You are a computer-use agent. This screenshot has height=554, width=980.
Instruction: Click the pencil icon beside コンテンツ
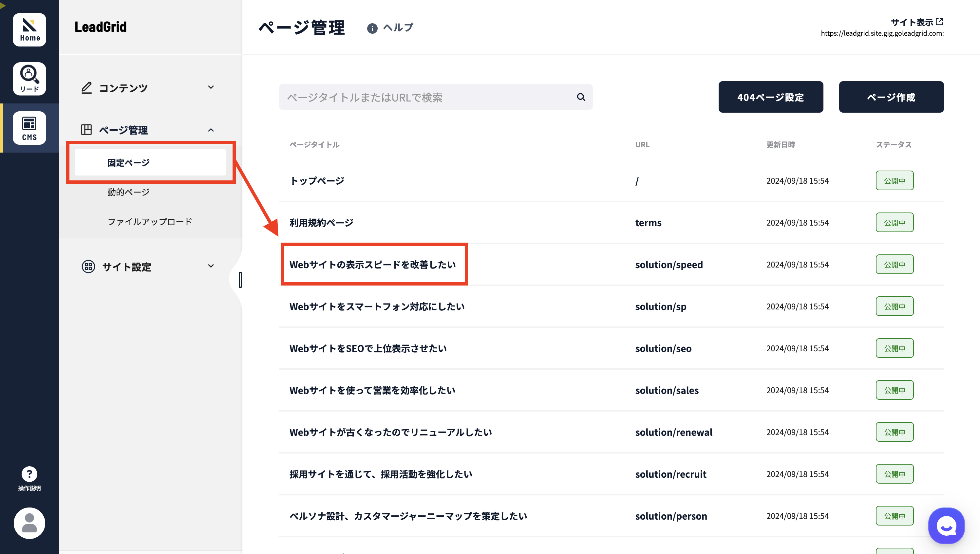point(86,88)
